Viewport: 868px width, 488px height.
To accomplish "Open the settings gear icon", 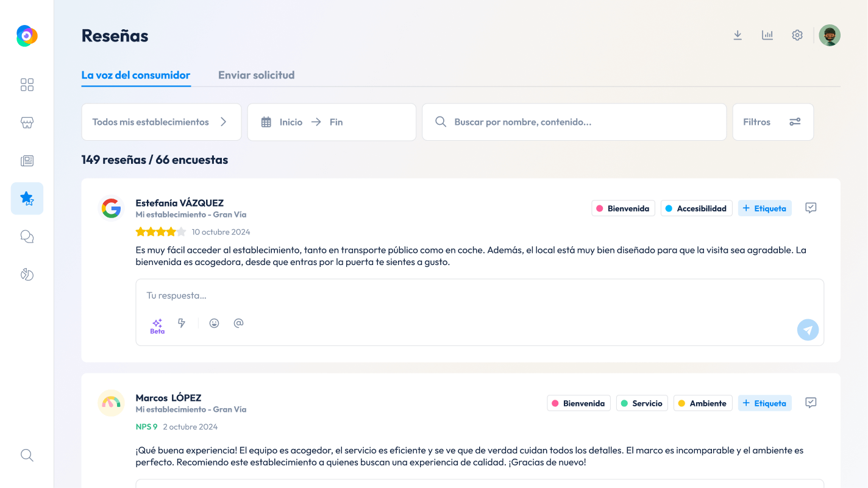I will [x=797, y=35].
